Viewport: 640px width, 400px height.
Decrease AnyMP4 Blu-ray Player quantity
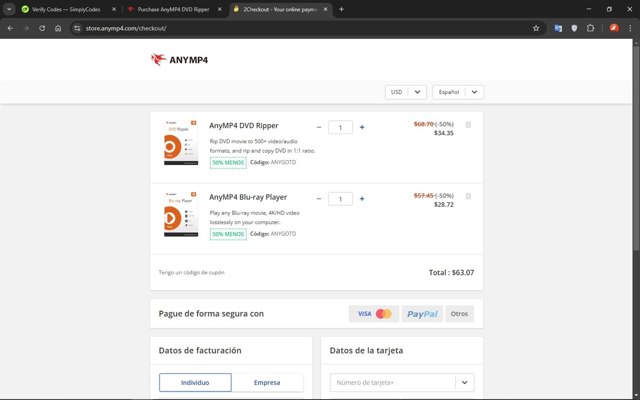point(319,199)
